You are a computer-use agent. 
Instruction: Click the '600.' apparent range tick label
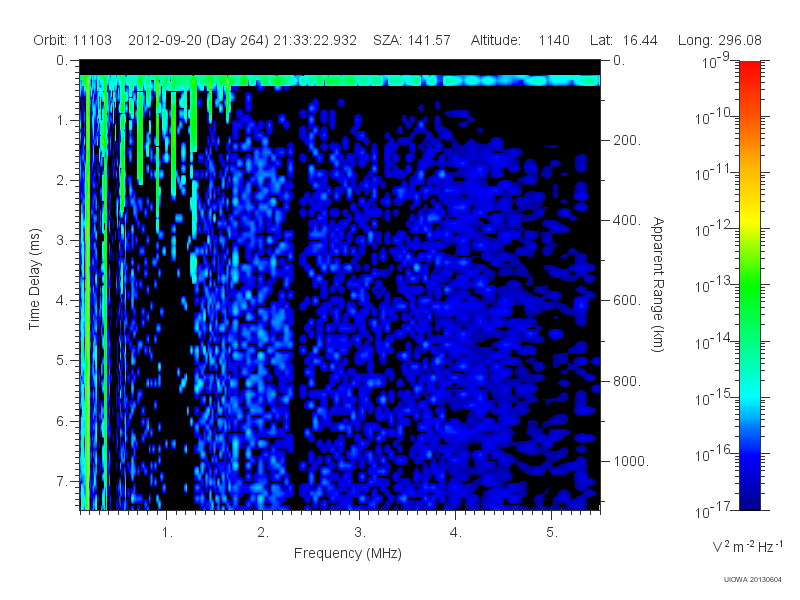(x=627, y=301)
